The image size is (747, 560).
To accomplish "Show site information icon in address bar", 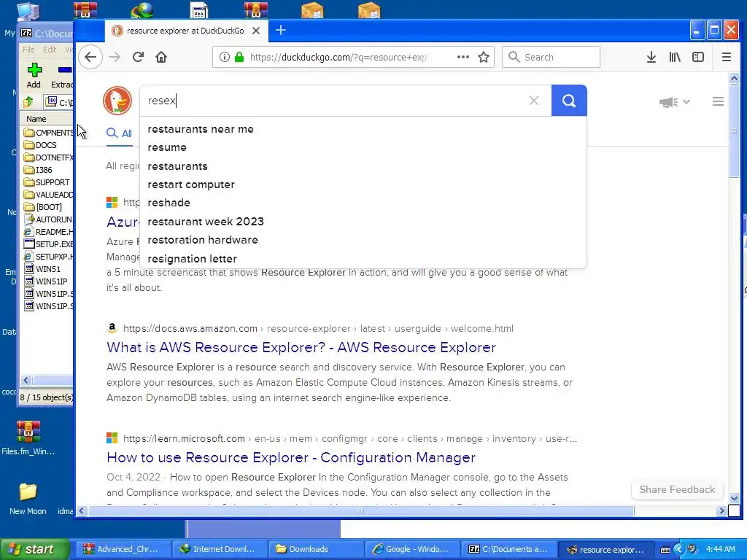I will pos(225,57).
